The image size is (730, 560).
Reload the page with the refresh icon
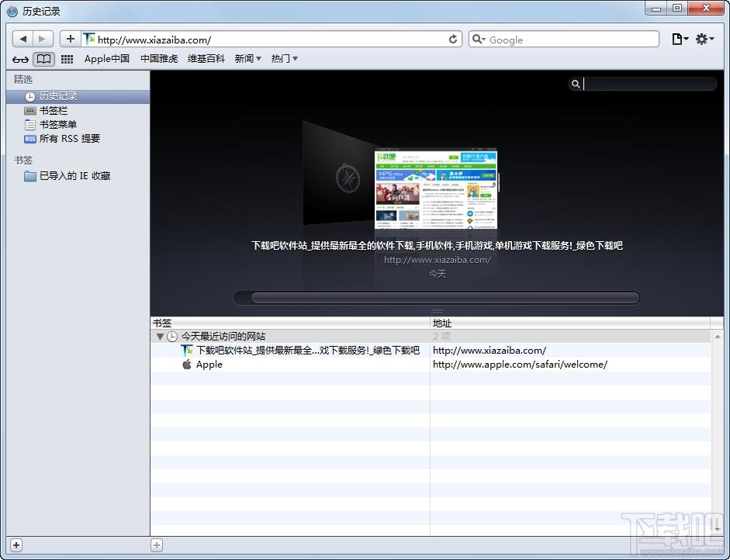click(452, 40)
